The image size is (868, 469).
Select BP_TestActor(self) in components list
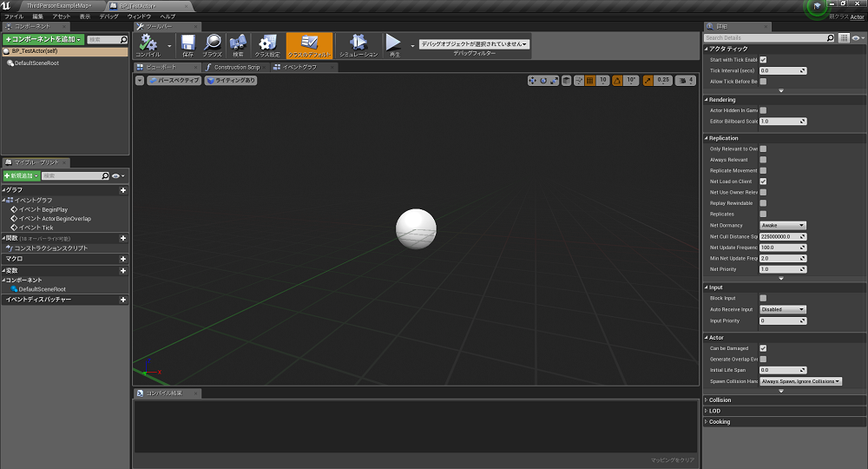point(65,51)
